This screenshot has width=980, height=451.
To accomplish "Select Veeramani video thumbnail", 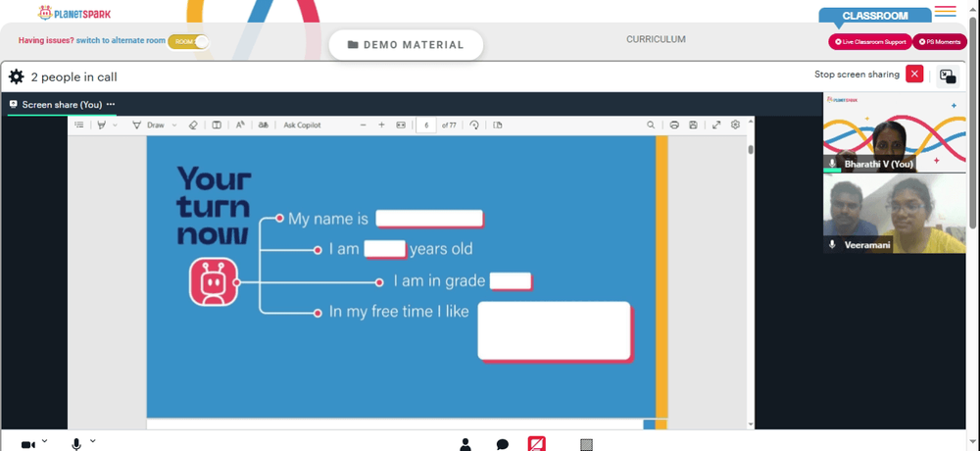I will point(895,214).
